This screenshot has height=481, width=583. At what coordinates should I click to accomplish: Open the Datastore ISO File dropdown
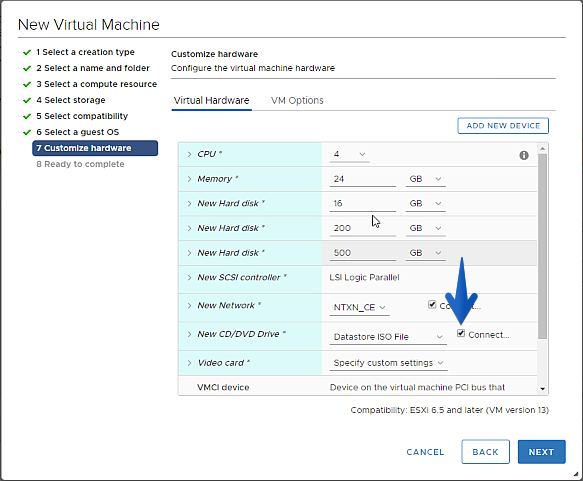pyautogui.click(x=388, y=337)
